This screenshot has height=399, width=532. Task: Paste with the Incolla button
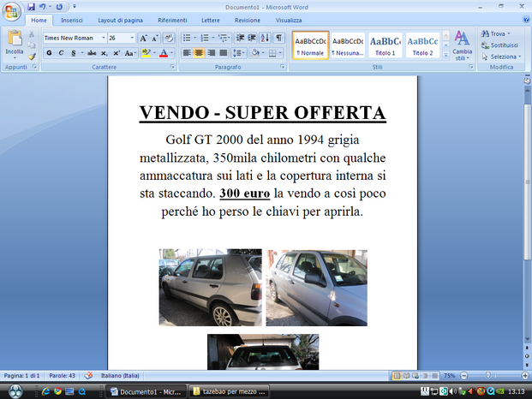coord(15,45)
